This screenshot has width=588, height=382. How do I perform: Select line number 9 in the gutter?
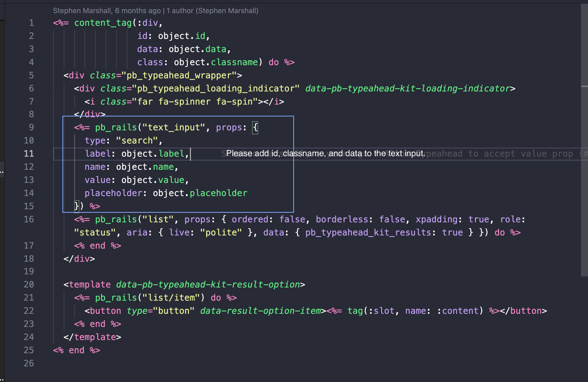pos(31,128)
